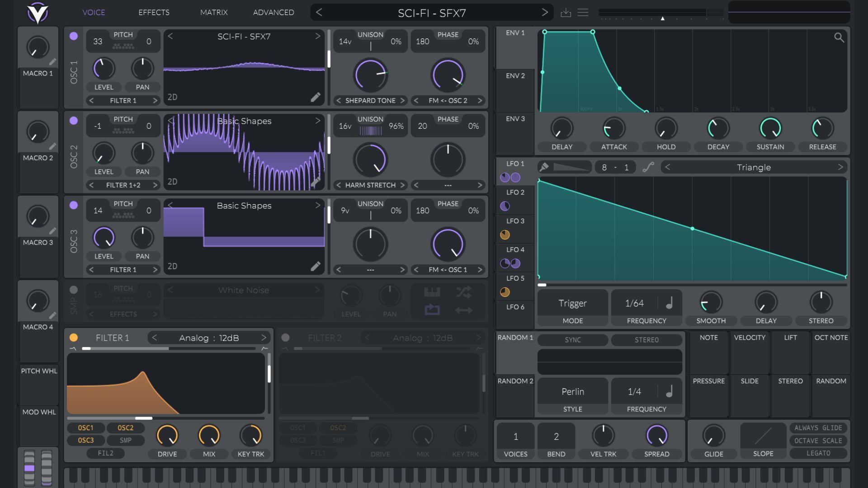Image resolution: width=868 pixels, height=488 pixels.
Task: Click ENV magnifier zoom icon
Action: tap(839, 38)
